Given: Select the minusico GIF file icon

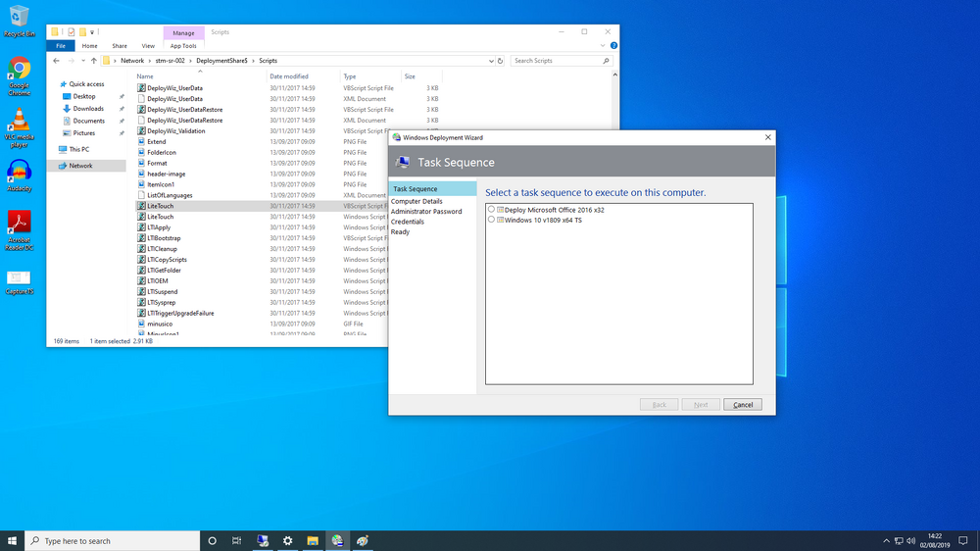Looking at the screenshot, I should point(141,324).
